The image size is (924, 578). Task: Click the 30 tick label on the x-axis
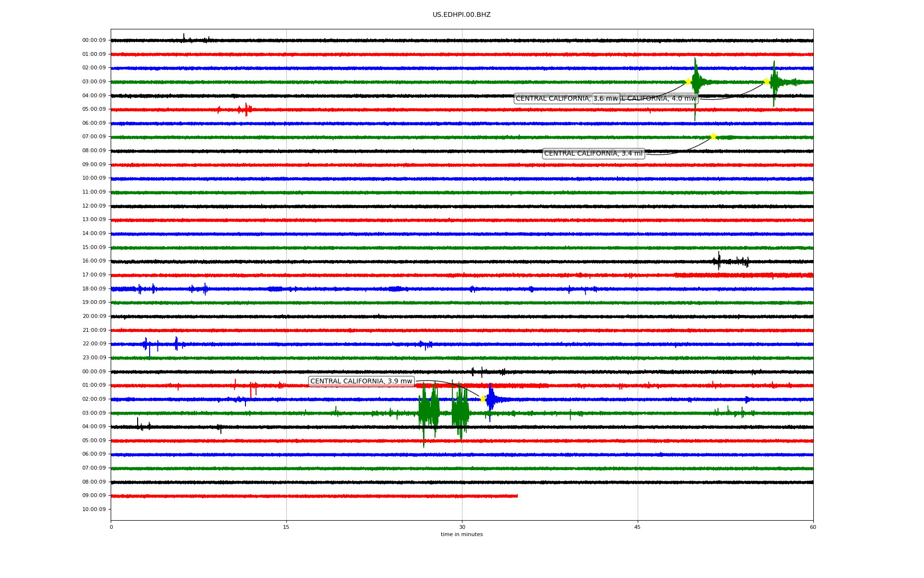pyautogui.click(x=462, y=527)
